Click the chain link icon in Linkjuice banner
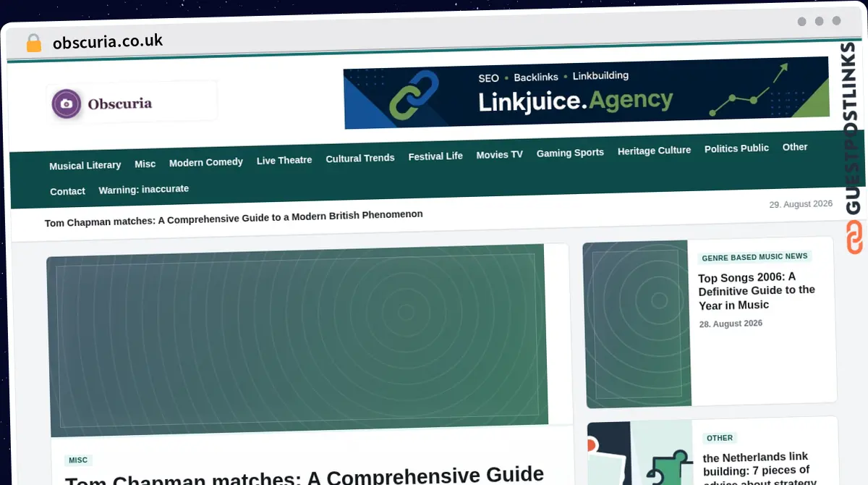 [414, 95]
